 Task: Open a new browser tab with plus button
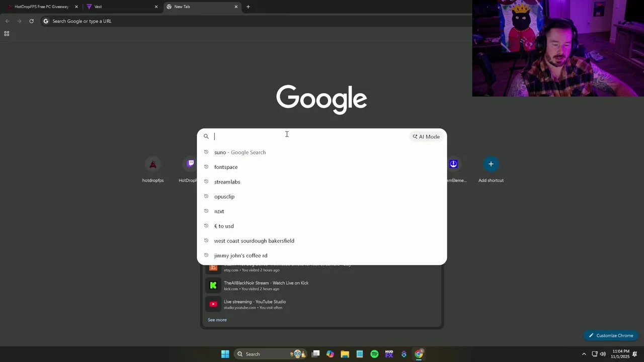[248, 7]
